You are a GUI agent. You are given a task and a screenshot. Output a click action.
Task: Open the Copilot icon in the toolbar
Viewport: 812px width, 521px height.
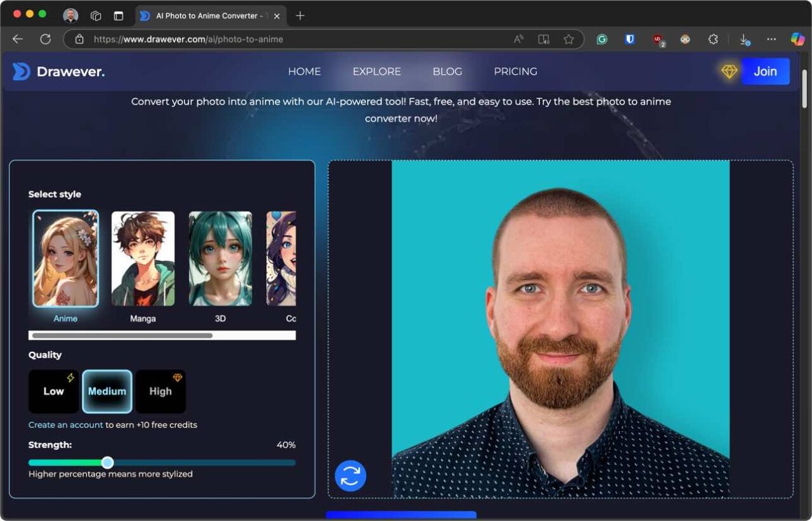tap(797, 39)
